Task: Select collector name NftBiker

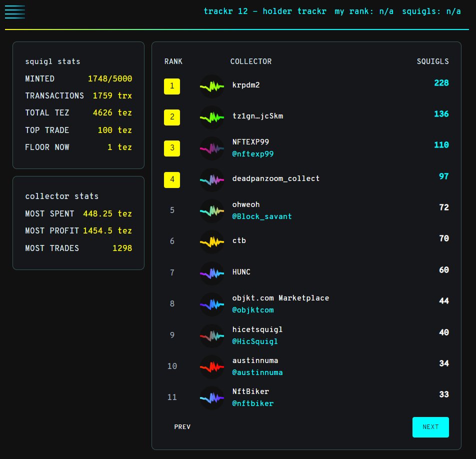Action: pos(250,391)
